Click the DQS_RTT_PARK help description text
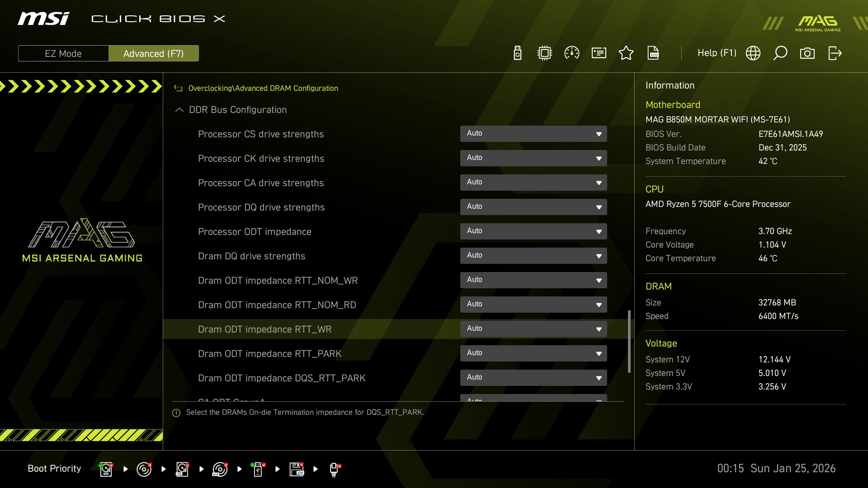This screenshot has width=868, height=488. tap(305, 413)
